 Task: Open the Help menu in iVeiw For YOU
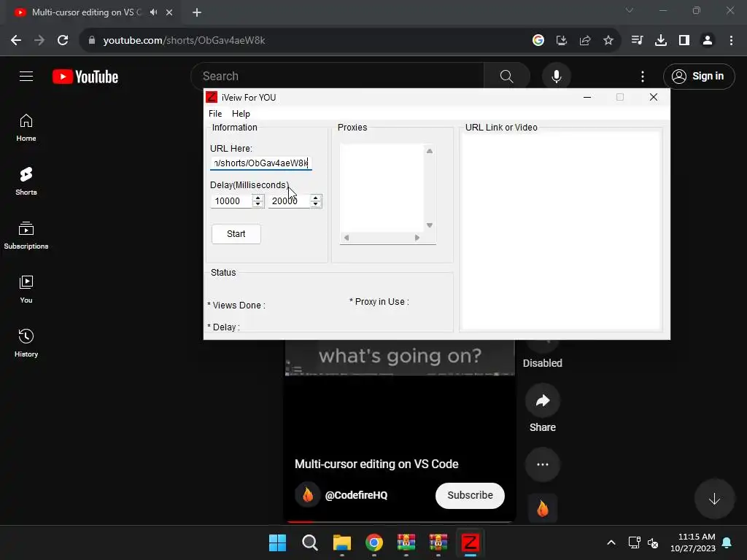(241, 113)
